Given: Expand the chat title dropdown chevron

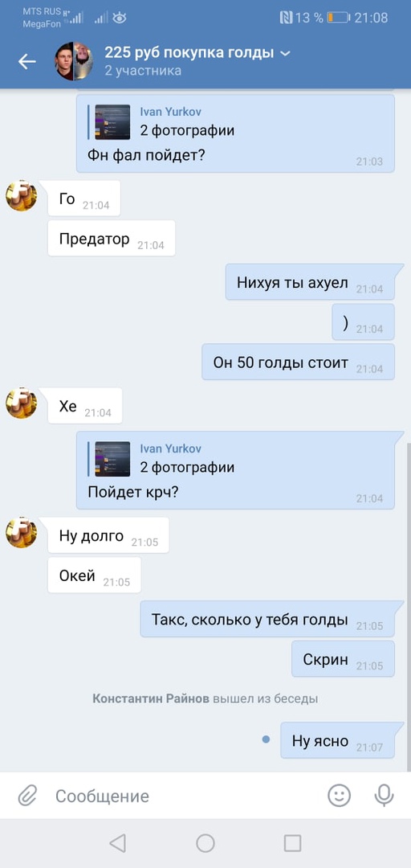Looking at the screenshot, I should [285, 54].
